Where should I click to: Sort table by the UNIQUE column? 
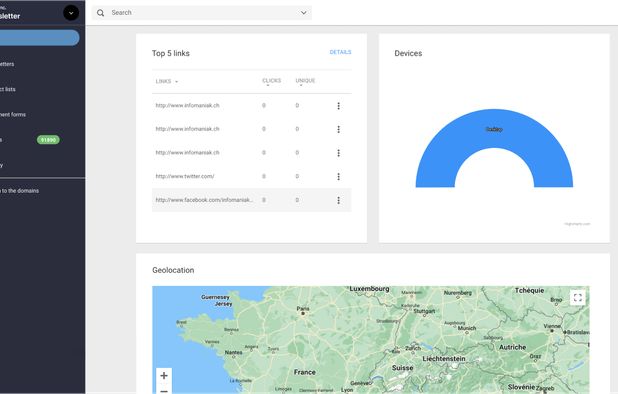(305, 81)
